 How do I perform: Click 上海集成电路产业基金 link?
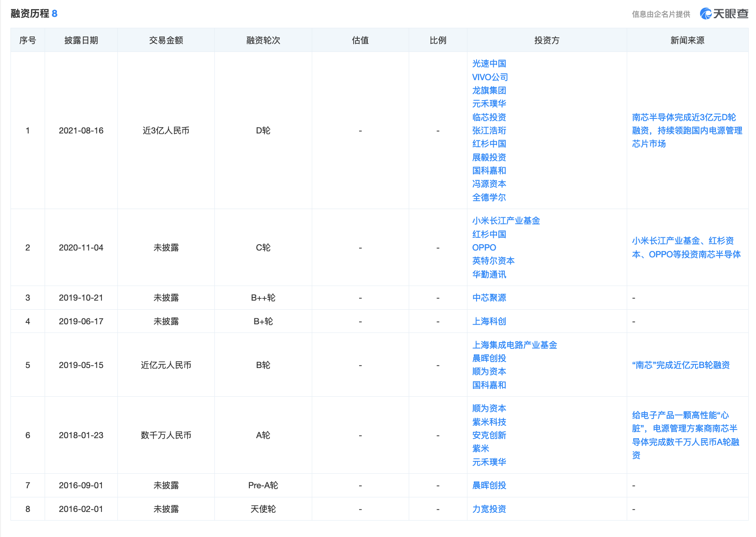(514, 345)
